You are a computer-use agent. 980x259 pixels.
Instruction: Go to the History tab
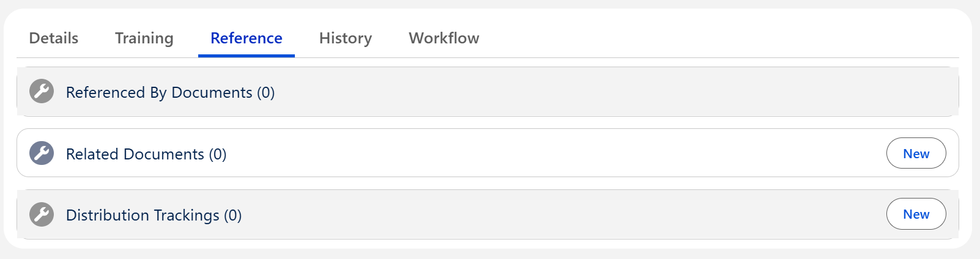tap(346, 38)
